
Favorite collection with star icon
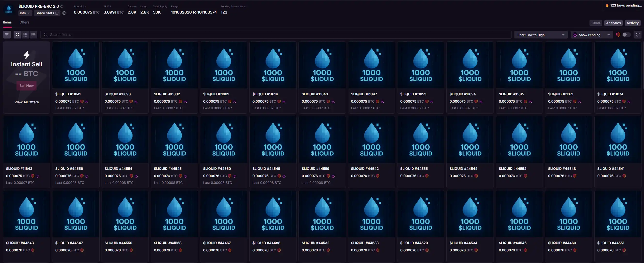coord(62,7)
